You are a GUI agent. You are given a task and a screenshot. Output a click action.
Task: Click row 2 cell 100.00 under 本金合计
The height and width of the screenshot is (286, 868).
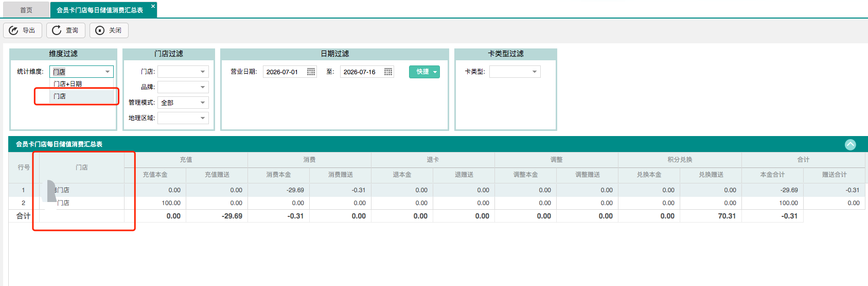tap(772, 203)
